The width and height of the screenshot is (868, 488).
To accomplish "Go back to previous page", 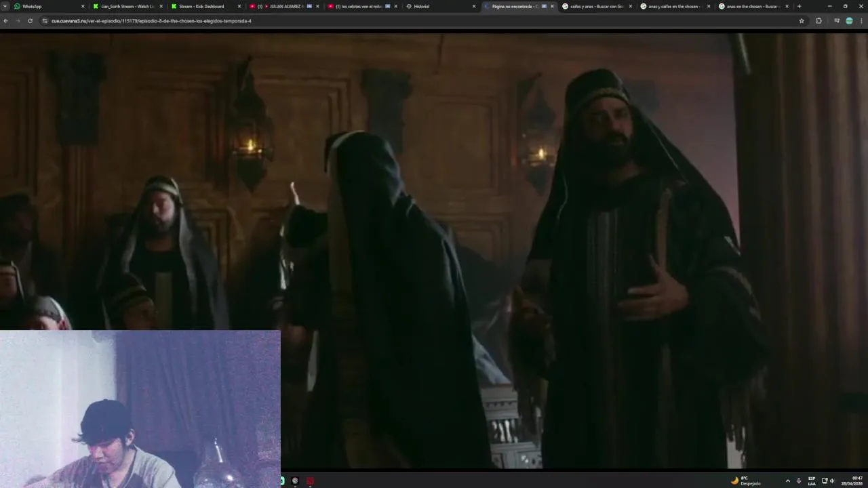I will [x=6, y=21].
